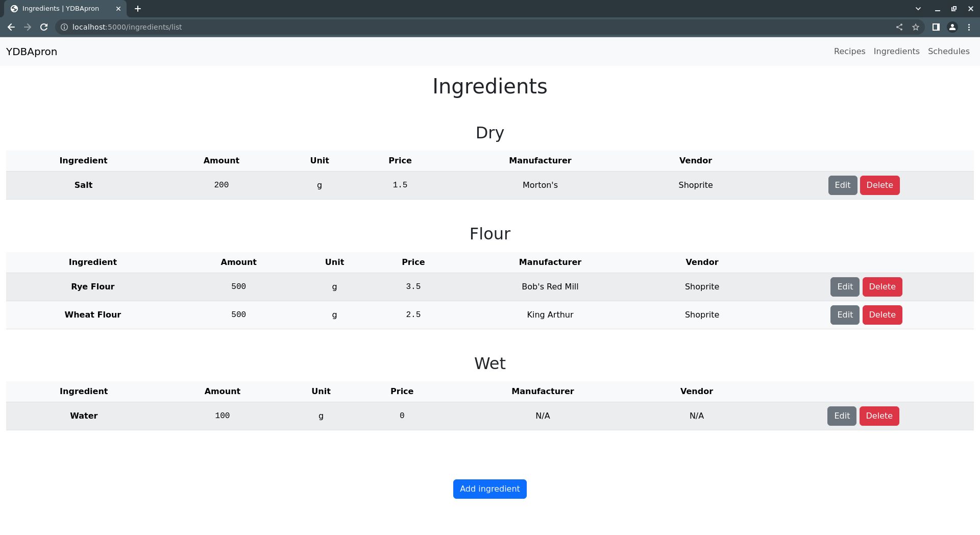Reload the page with refresh icon
This screenshot has height=535, width=980.
(x=44, y=27)
